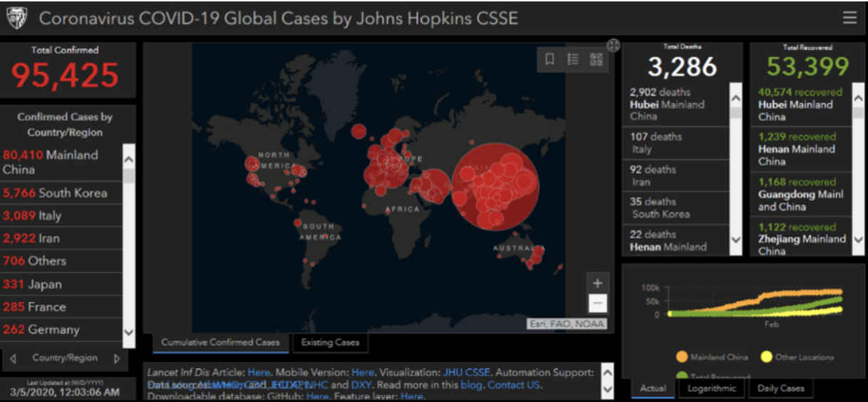Click 2,902 deaths Hubei entry

[x=677, y=104]
